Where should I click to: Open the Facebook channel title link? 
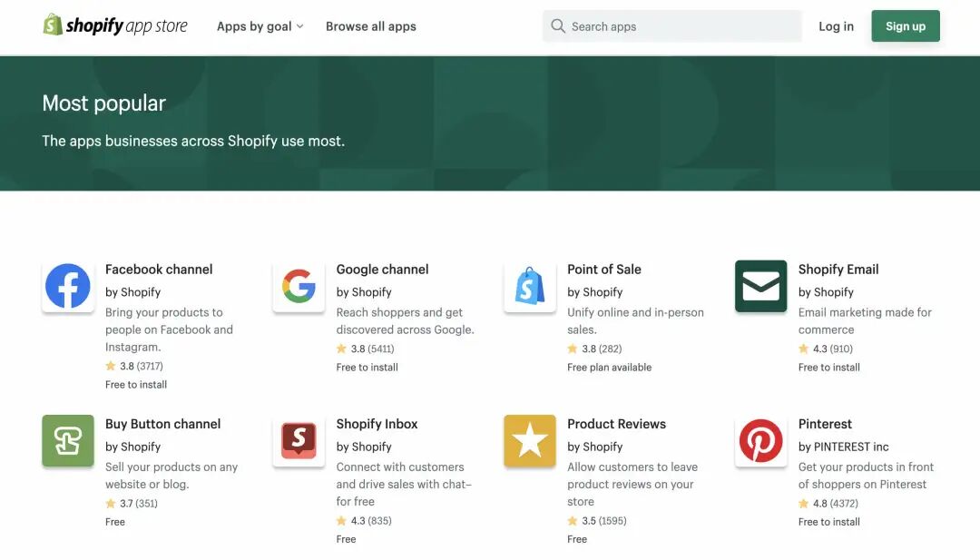pos(159,270)
